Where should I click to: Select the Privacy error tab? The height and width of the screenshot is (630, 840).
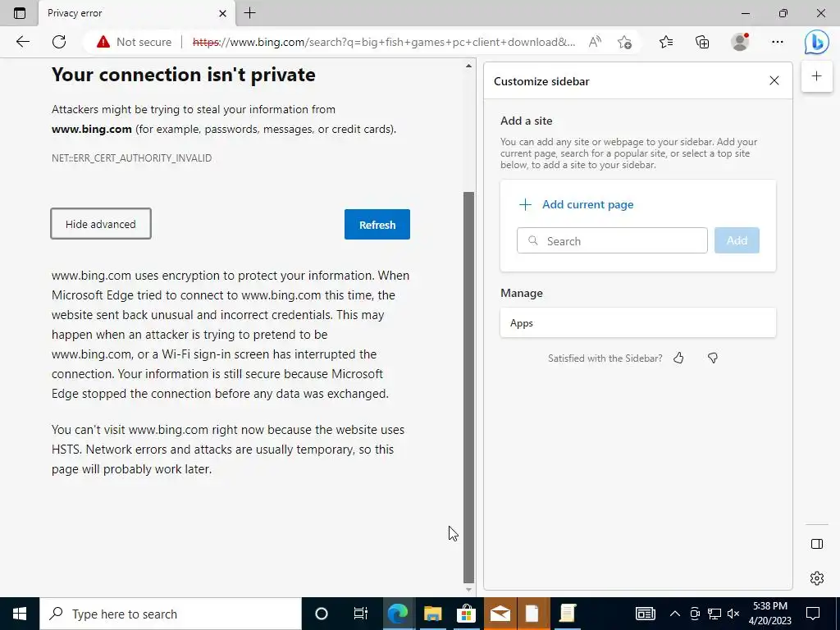coord(137,13)
